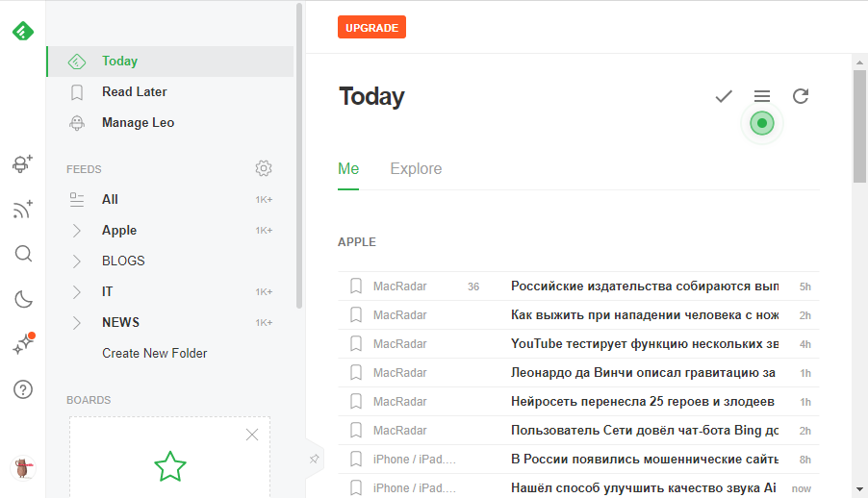Click the UPGRADE button
The height and width of the screenshot is (498, 868).
point(371,27)
